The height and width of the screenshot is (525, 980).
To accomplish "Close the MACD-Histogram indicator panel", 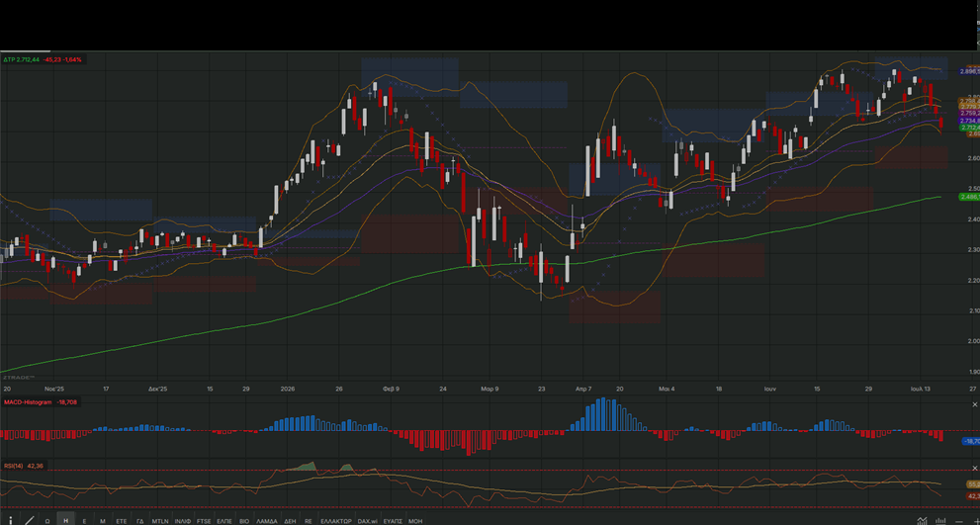I will pos(974,405).
